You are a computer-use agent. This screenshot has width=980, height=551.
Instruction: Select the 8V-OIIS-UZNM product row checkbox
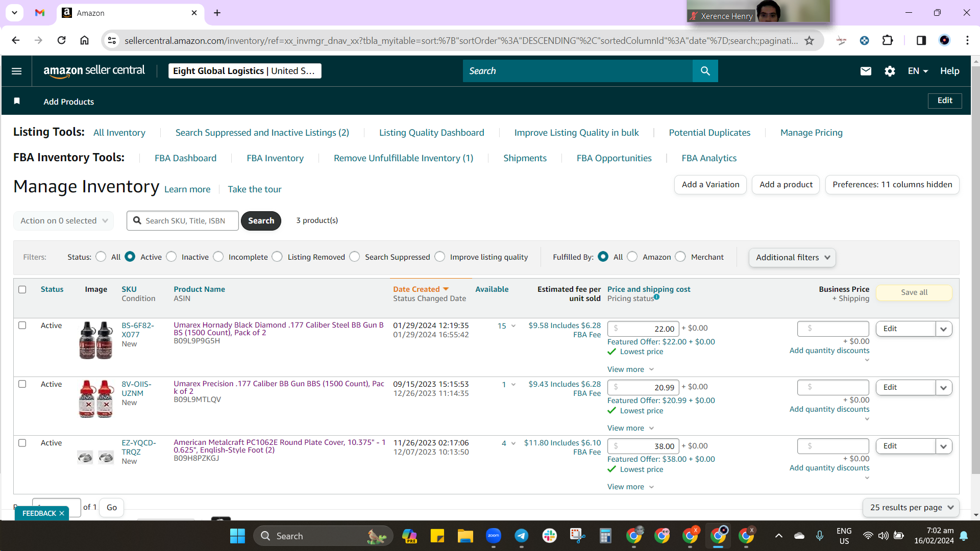click(22, 384)
